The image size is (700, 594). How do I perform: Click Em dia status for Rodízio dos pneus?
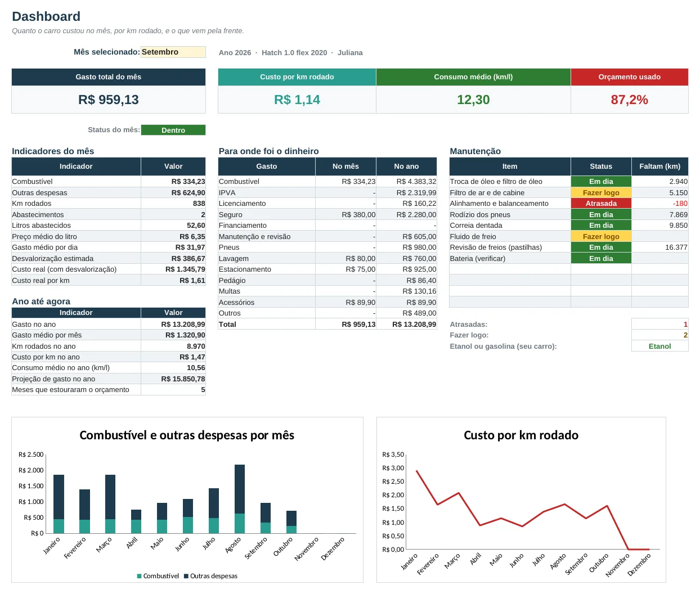pos(601,215)
